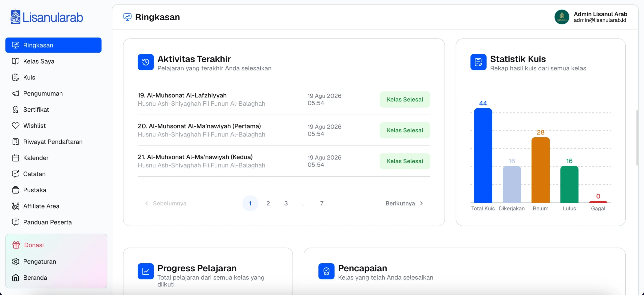Click the Pencapaian award icon

pos(326,271)
